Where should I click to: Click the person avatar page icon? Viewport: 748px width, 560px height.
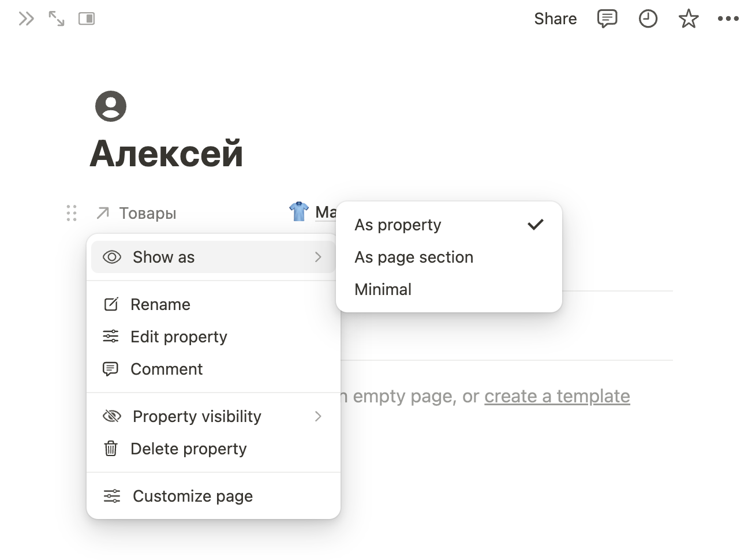[111, 106]
